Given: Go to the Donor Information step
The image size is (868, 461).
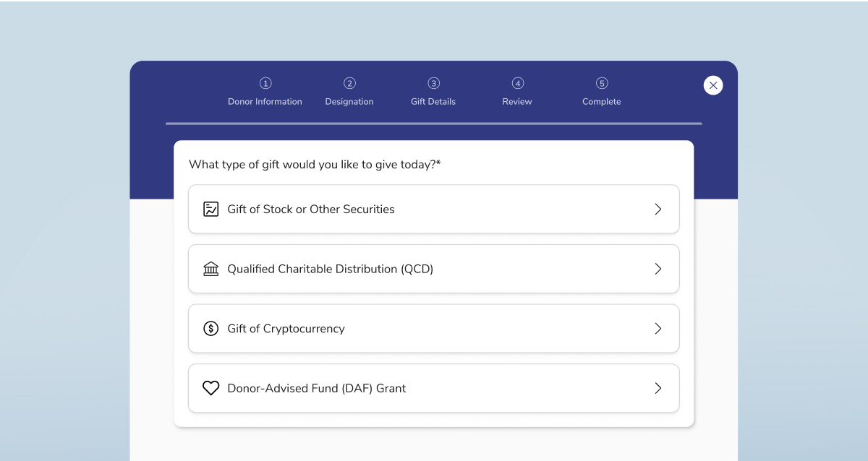Looking at the screenshot, I should (x=265, y=102).
